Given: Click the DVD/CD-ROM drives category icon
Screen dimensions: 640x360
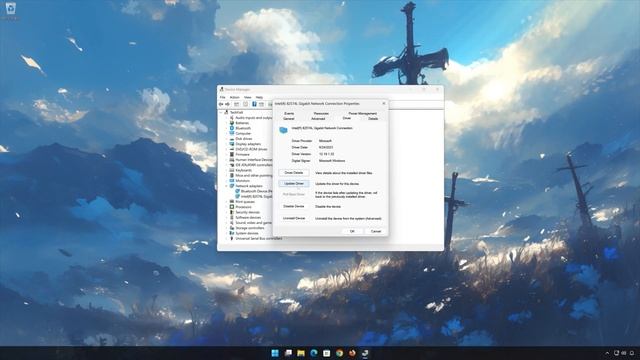Looking at the screenshot, I should pyautogui.click(x=231, y=149).
